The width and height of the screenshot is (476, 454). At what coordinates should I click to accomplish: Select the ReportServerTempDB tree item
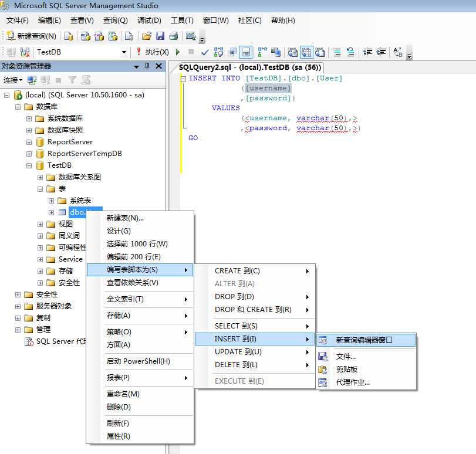coord(85,154)
